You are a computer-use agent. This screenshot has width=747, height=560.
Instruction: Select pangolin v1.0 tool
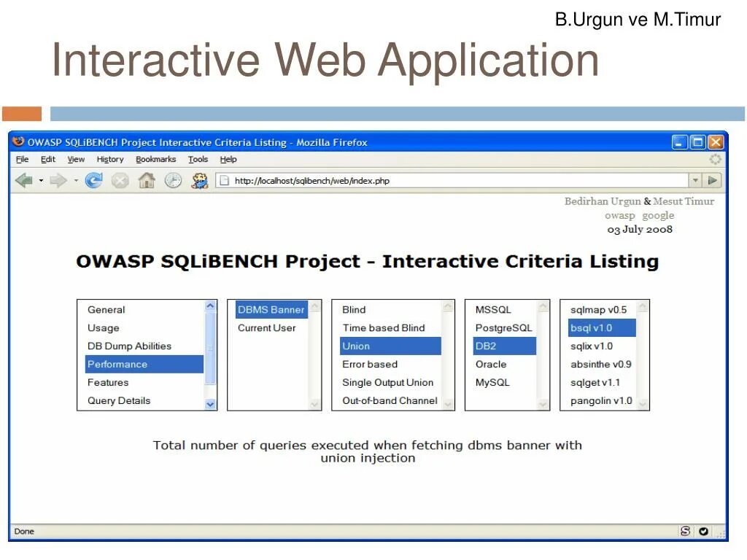[602, 400]
